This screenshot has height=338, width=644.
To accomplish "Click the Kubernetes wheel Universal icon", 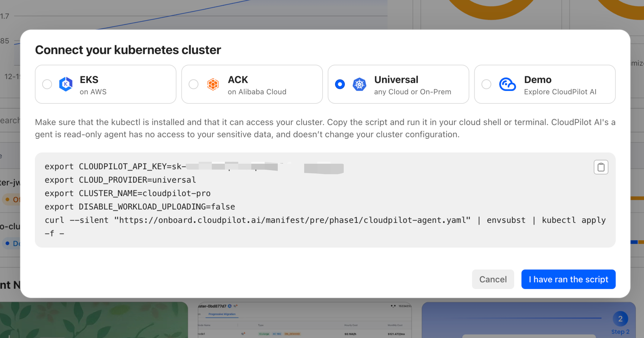I will pyautogui.click(x=359, y=84).
